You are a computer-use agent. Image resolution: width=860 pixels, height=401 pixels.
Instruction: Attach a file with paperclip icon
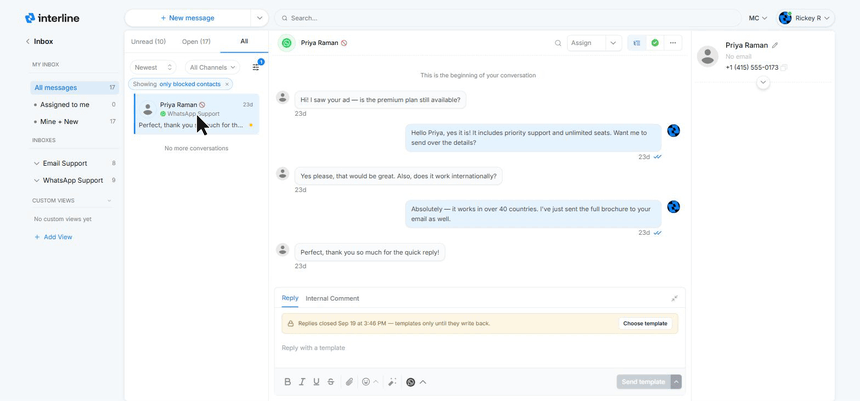349,382
